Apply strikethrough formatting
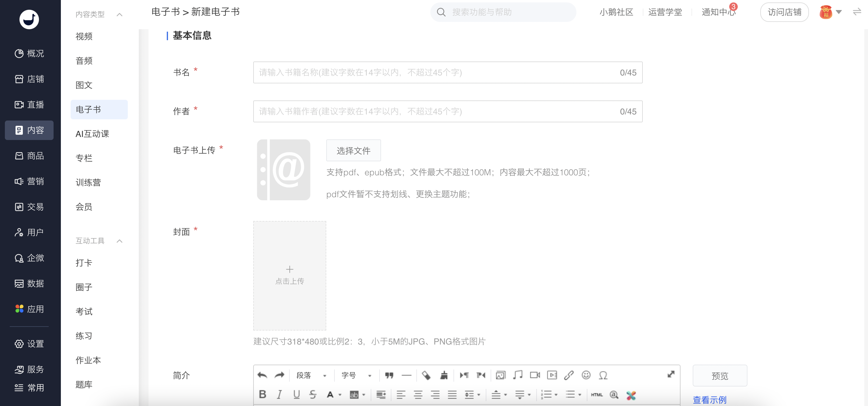Viewport: 868px width, 406px height. coord(313,394)
